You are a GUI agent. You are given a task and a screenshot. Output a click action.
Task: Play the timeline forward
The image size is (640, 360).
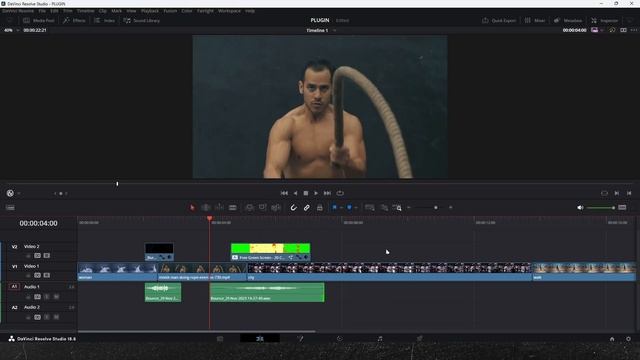[316, 193]
